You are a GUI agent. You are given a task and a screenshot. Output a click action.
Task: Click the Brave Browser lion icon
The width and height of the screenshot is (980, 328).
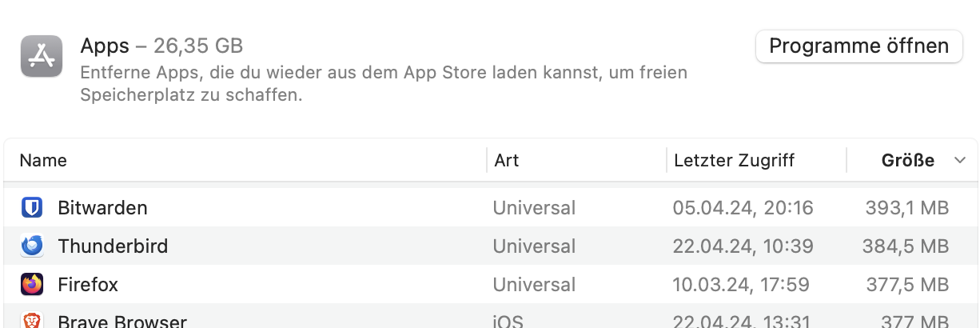32,320
